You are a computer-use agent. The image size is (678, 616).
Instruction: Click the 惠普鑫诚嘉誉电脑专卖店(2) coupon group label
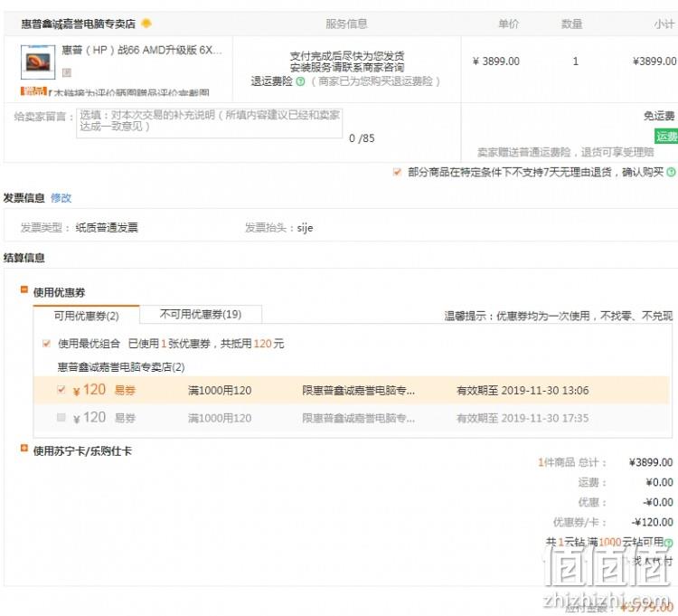tap(121, 367)
